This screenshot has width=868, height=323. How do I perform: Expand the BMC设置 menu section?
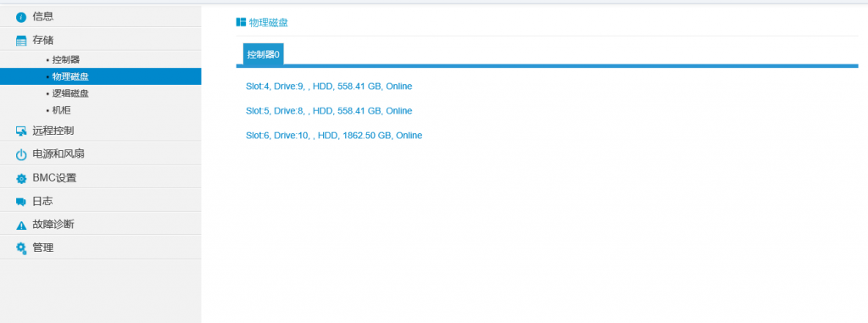click(x=100, y=178)
